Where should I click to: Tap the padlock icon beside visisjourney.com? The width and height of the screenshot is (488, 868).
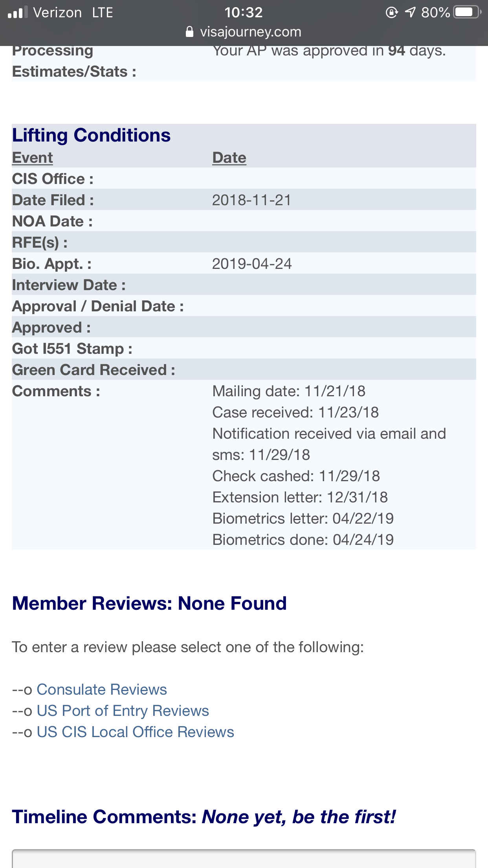[189, 31]
